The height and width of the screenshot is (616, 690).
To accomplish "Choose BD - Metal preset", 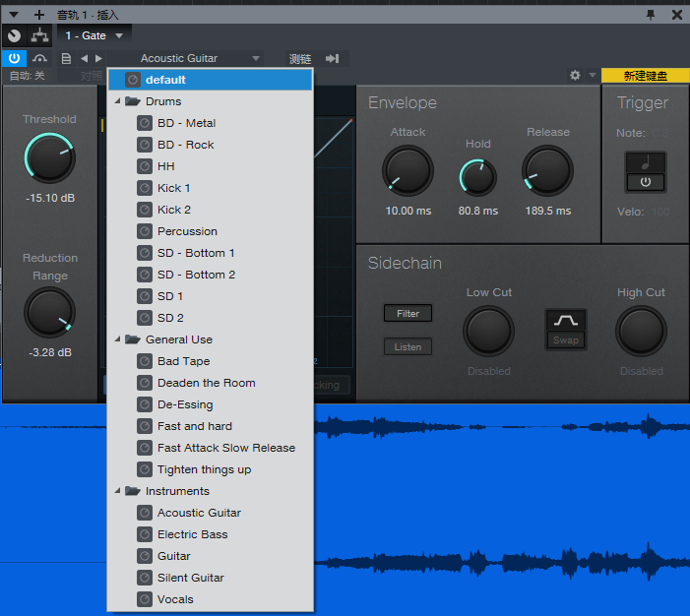I will (x=211, y=123).
